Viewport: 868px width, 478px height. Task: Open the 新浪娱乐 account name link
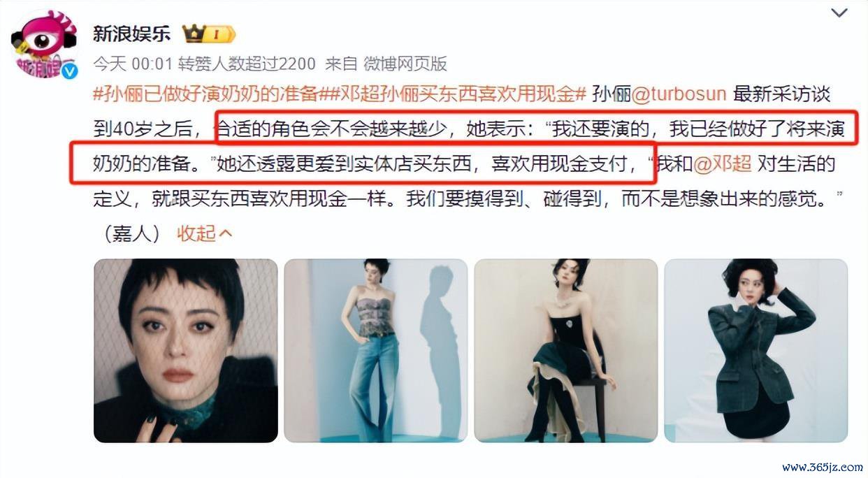tap(131, 34)
